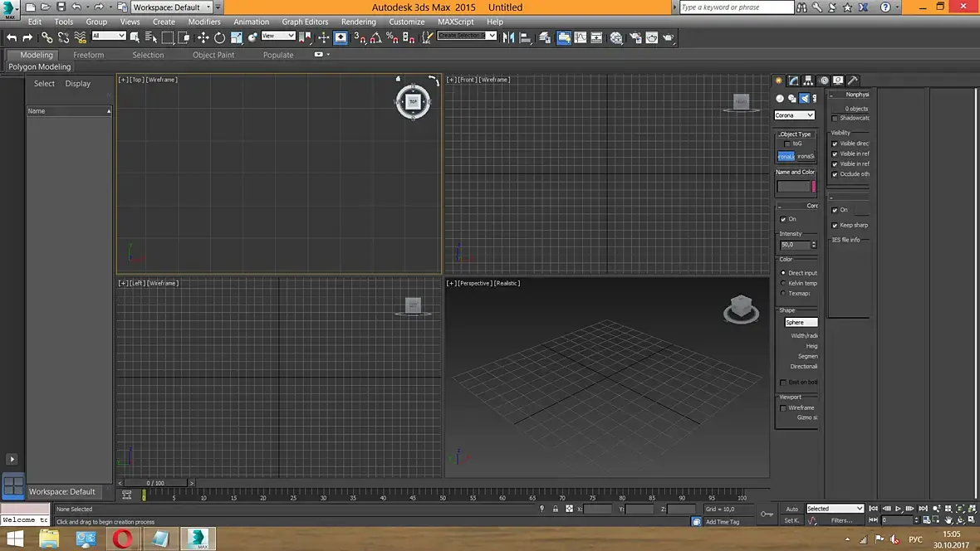Switch to the Object Paint ribbon tab
The image size is (980, 551).
click(213, 55)
